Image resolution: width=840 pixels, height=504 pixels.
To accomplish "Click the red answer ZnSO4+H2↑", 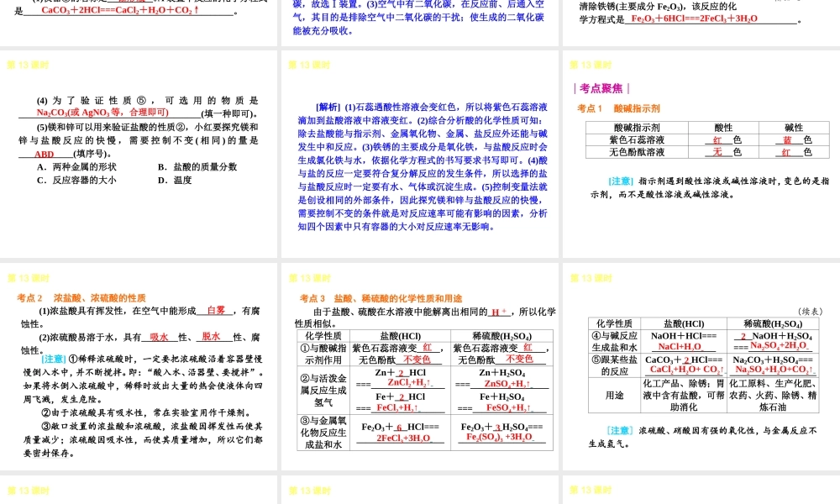I will 507,384.
